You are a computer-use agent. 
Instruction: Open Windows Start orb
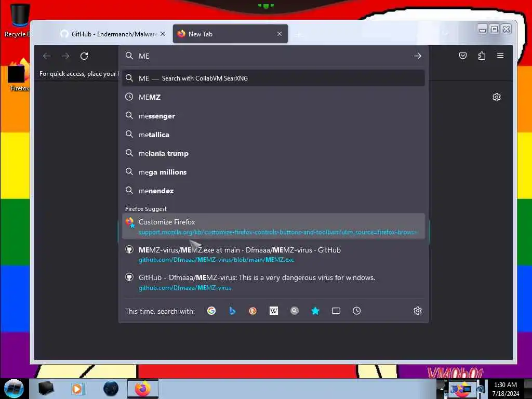pyautogui.click(x=14, y=389)
